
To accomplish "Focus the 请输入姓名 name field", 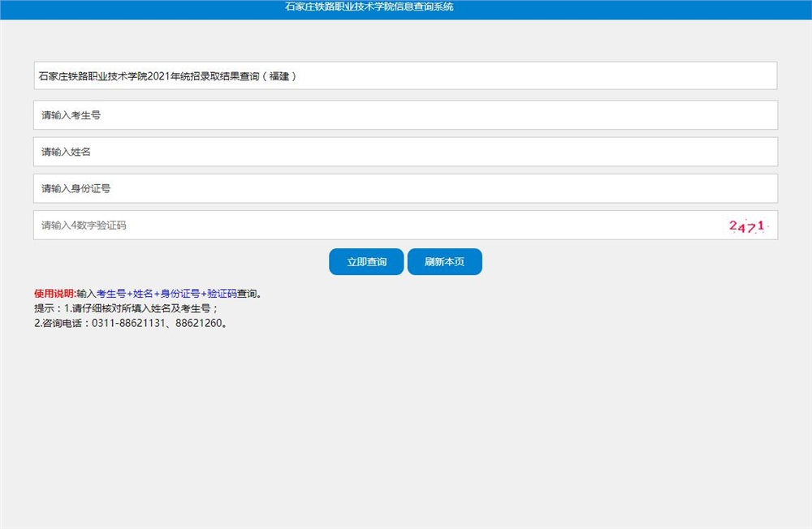I will (405, 152).
